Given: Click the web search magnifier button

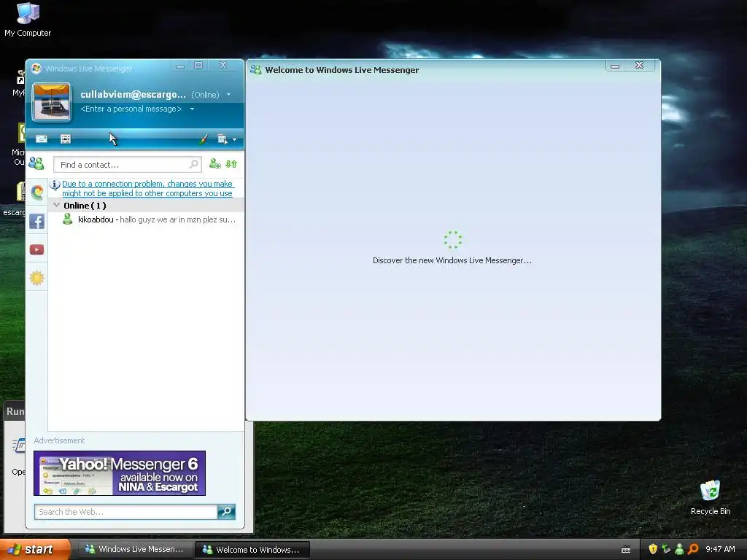Looking at the screenshot, I should click(x=227, y=512).
